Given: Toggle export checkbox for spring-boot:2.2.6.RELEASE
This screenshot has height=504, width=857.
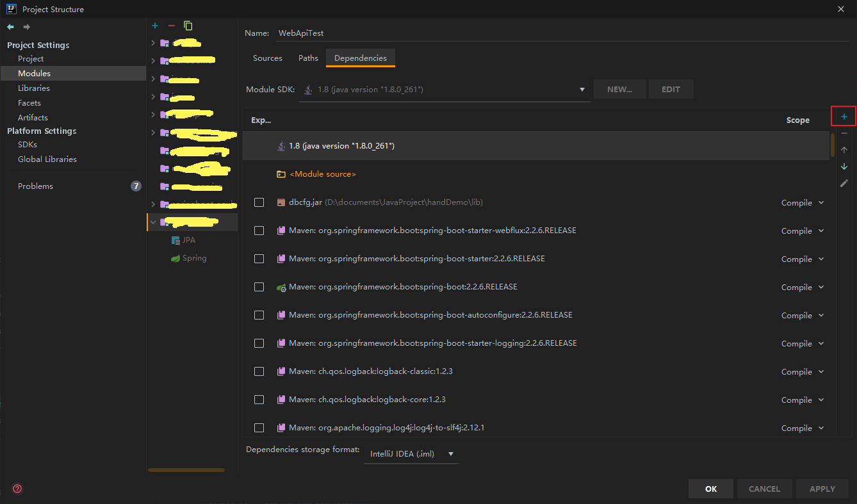Looking at the screenshot, I should (x=259, y=287).
